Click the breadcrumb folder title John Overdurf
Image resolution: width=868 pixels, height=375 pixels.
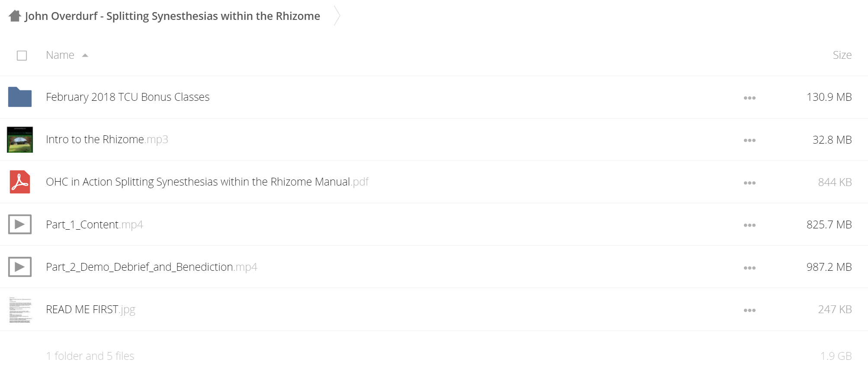tap(172, 16)
